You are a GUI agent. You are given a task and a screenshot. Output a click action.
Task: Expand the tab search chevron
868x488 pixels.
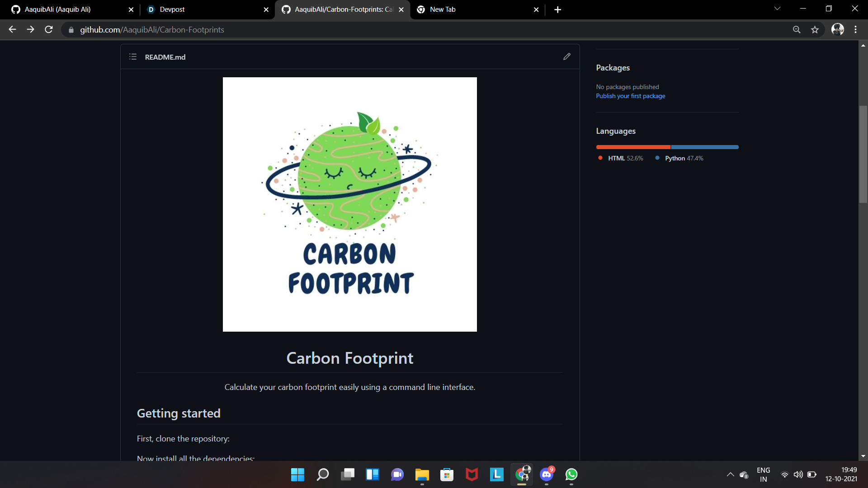click(777, 9)
